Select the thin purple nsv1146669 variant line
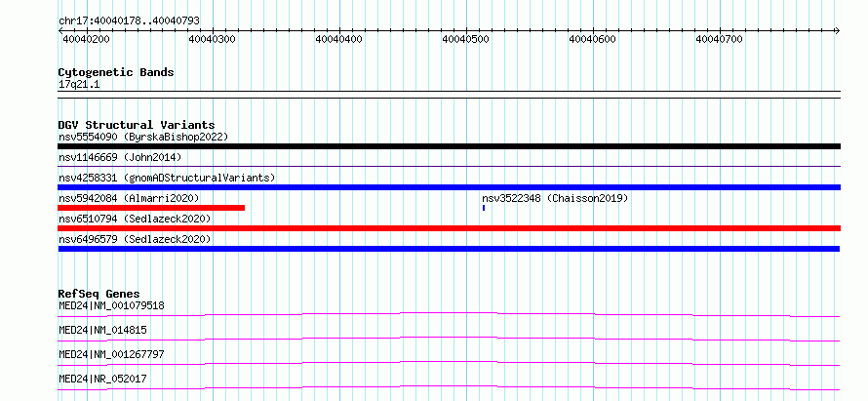The image size is (868, 401). click(x=449, y=166)
